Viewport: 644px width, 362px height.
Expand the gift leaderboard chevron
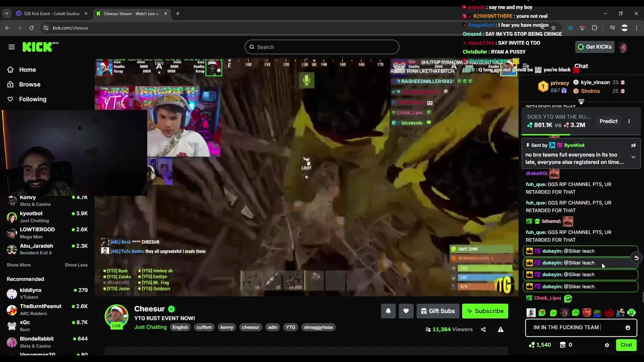point(581,102)
